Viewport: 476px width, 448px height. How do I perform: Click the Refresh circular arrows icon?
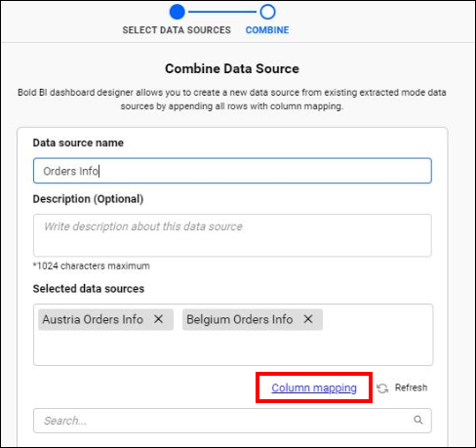(382, 388)
